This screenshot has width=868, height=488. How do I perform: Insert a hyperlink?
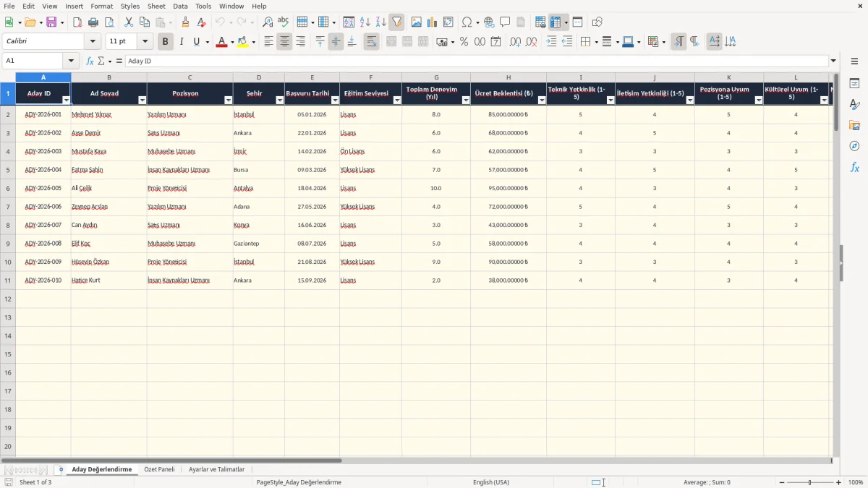tap(489, 22)
